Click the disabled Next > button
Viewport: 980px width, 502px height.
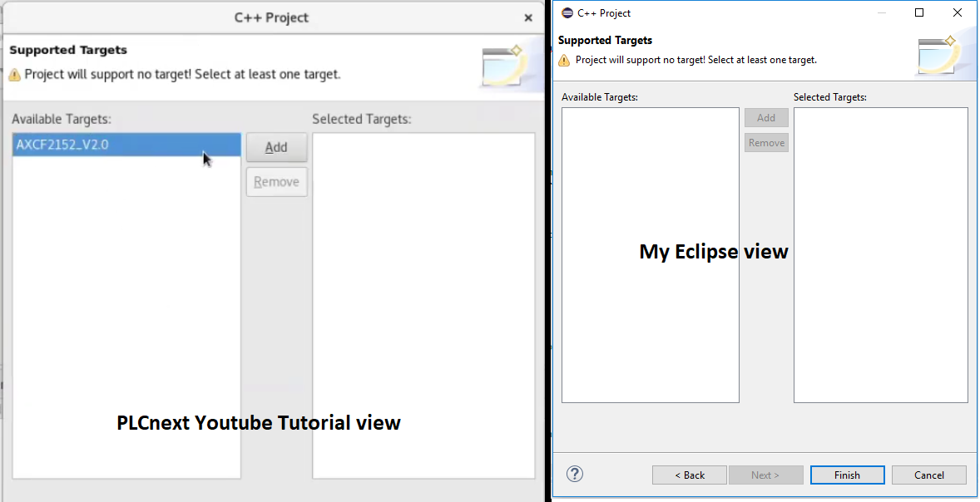tap(765, 475)
